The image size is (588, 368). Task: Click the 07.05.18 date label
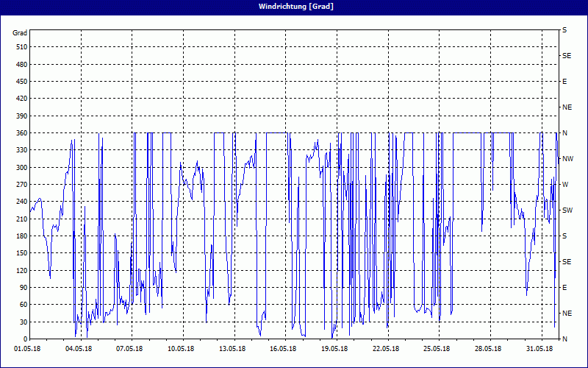coord(129,349)
